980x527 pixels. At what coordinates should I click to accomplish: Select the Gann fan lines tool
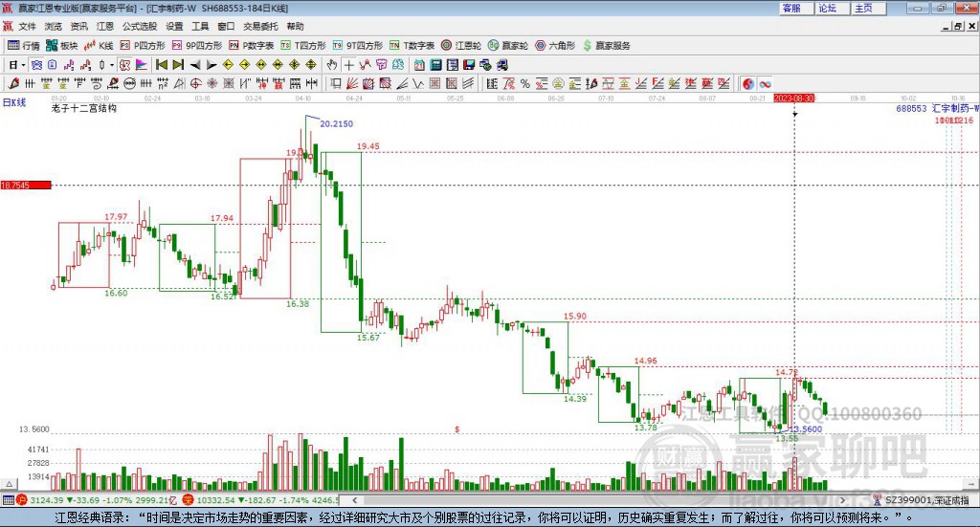(x=352, y=83)
